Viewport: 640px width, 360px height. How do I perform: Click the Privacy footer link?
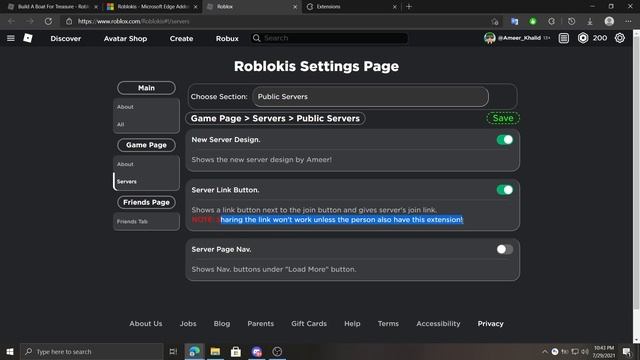tap(490, 323)
